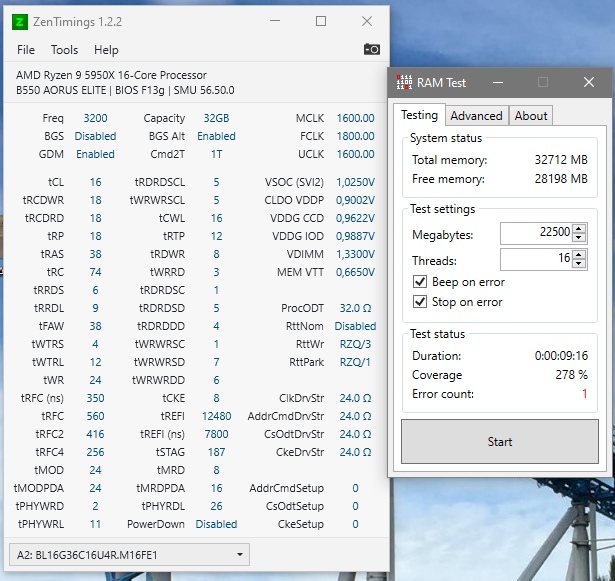Click the Threads input field
This screenshot has height=581, width=615.
tap(536, 259)
